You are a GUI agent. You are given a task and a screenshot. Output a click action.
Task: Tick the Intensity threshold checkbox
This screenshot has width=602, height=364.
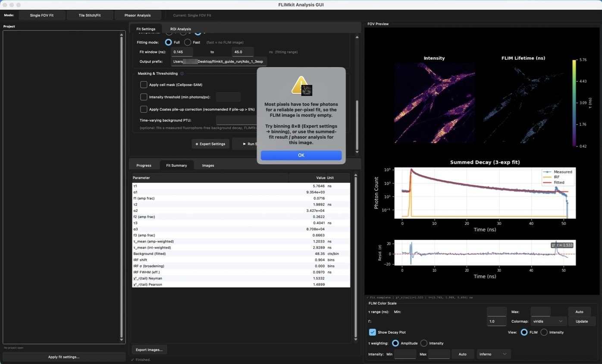click(144, 97)
